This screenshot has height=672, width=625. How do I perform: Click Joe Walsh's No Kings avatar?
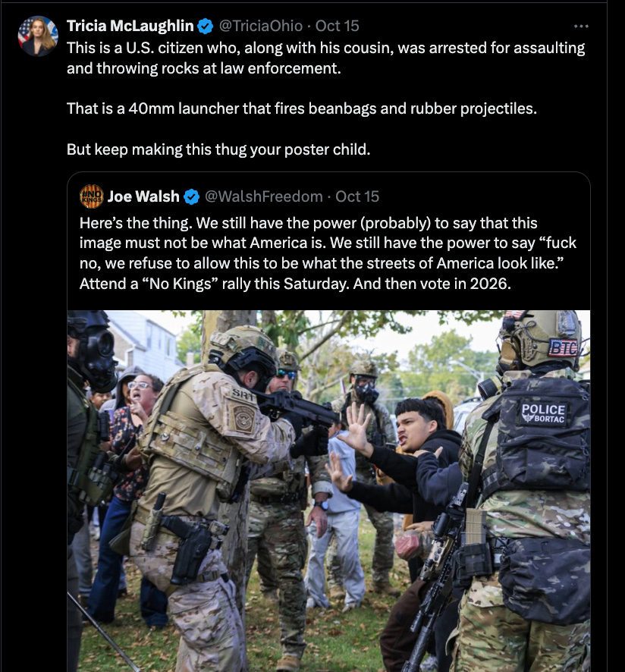tap(92, 196)
